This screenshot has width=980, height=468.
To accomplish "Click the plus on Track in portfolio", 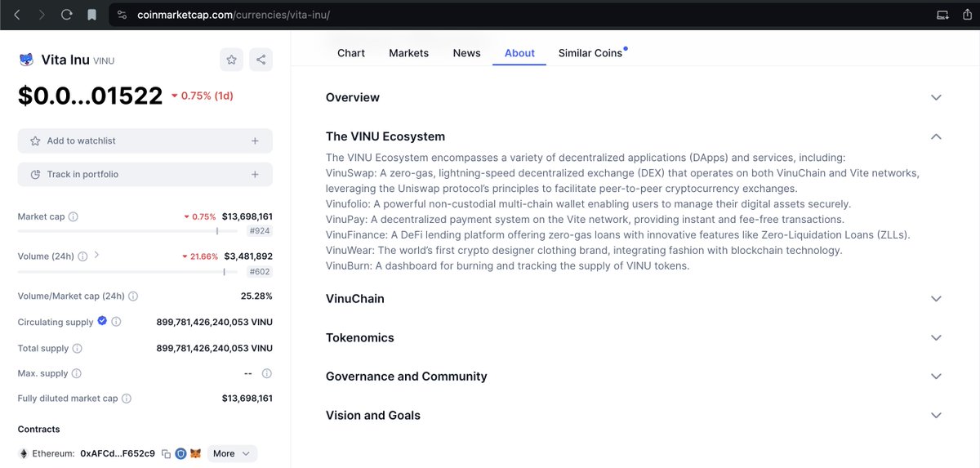I will coord(255,175).
